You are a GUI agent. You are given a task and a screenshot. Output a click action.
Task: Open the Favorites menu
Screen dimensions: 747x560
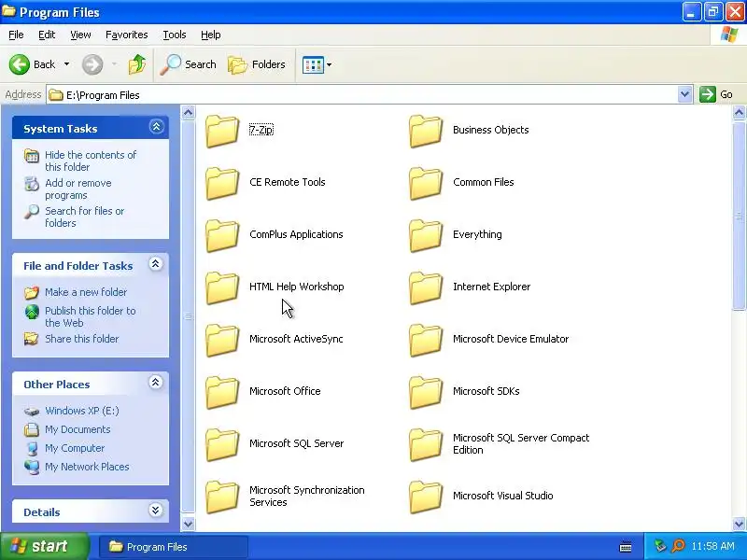127,35
